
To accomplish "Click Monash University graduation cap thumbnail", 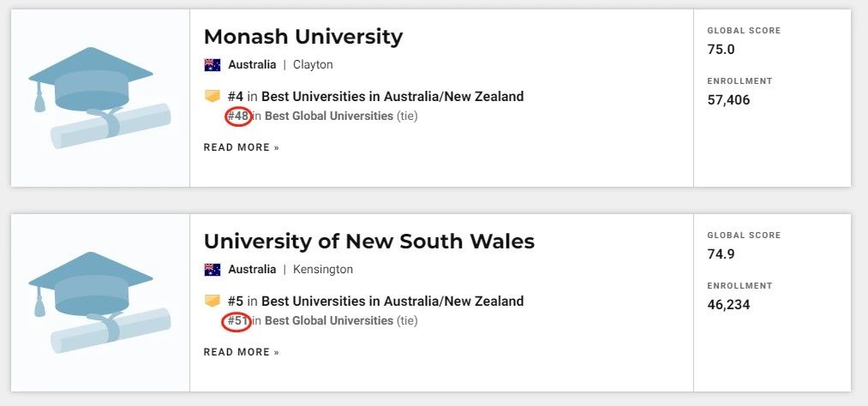I will tap(99, 98).
